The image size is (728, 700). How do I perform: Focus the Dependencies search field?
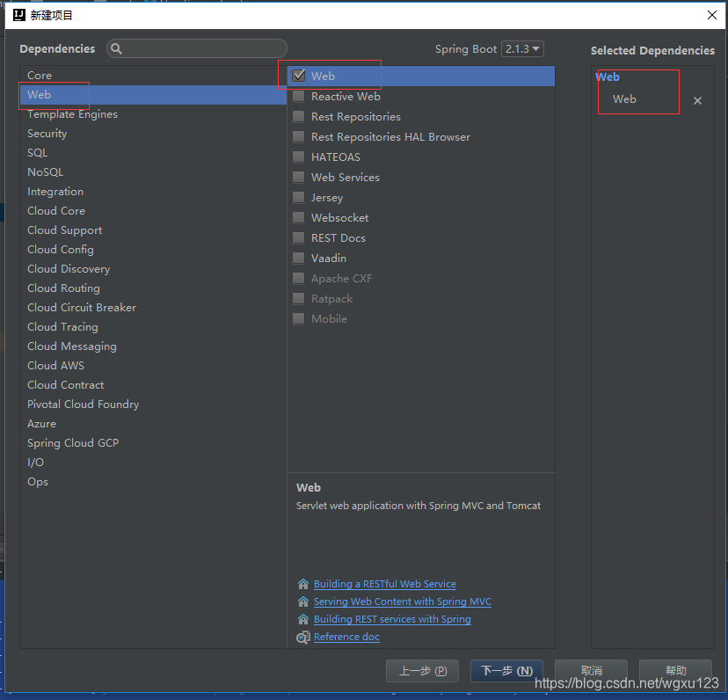197,48
